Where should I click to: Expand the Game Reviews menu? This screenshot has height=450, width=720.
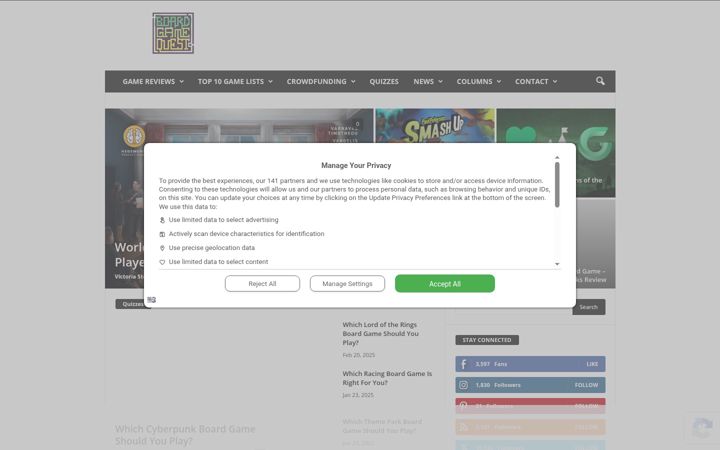(153, 81)
